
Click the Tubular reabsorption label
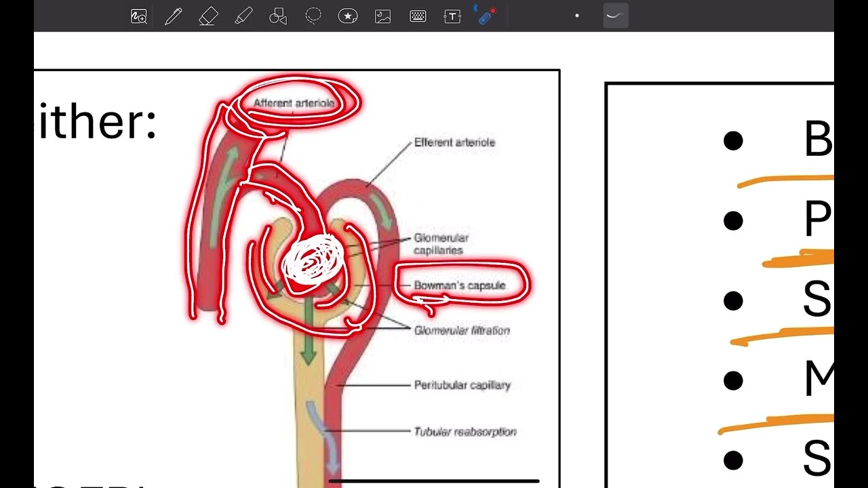[x=465, y=432]
